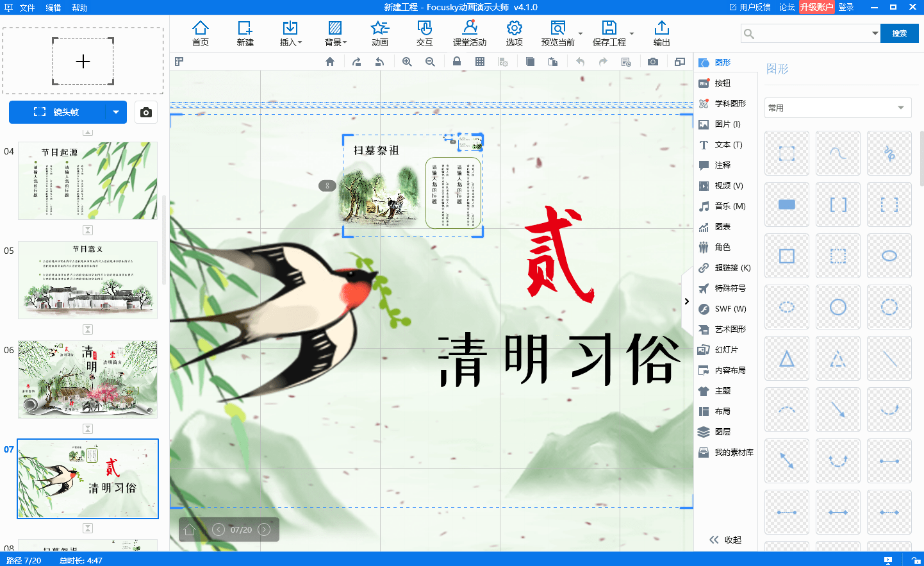Image resolution: width=924 pixels, height=566 pixels.
Task: Open the 编辑 menu
Action: click(x=53, y=8)
